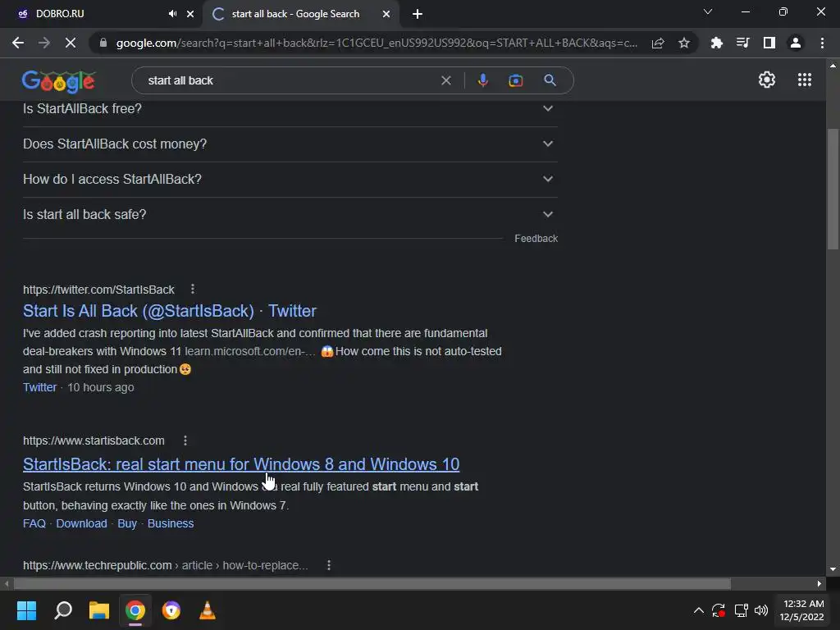The height and width of the screenshot is (630, 840).
Task: Open StartIsBack real start menu link
Action: (x=241, y=464)
